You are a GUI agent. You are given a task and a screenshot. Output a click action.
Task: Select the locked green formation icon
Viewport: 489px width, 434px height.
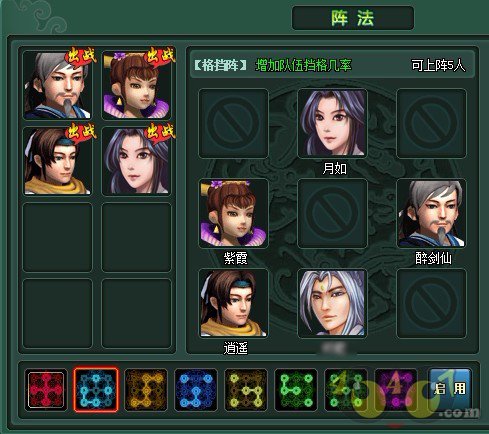click(x=346, y=390)
